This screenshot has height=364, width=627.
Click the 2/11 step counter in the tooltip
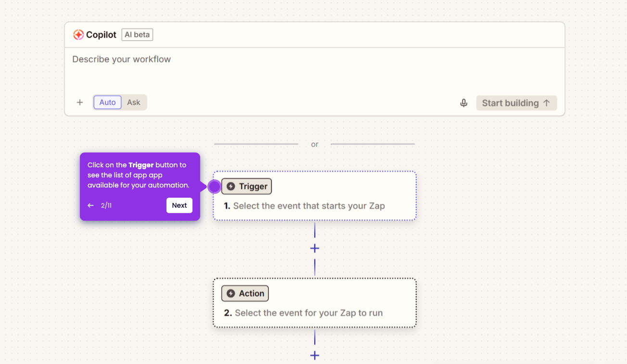coord(106,205)
